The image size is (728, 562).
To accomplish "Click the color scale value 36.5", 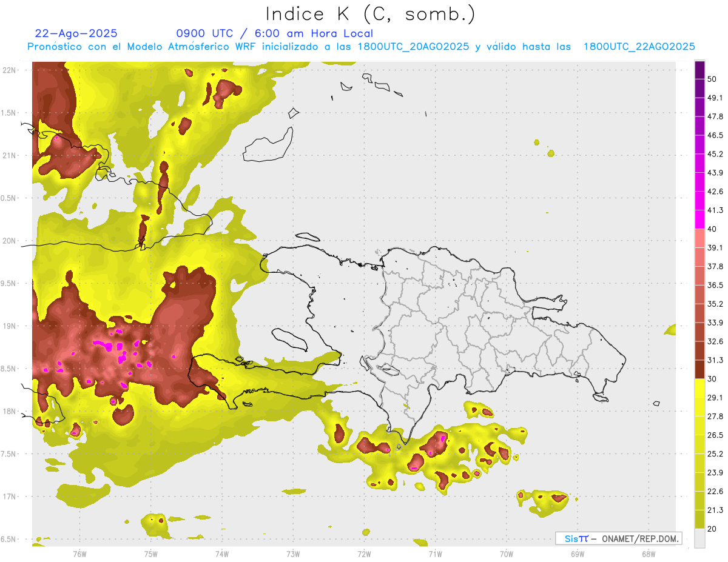I will [715, 285].
